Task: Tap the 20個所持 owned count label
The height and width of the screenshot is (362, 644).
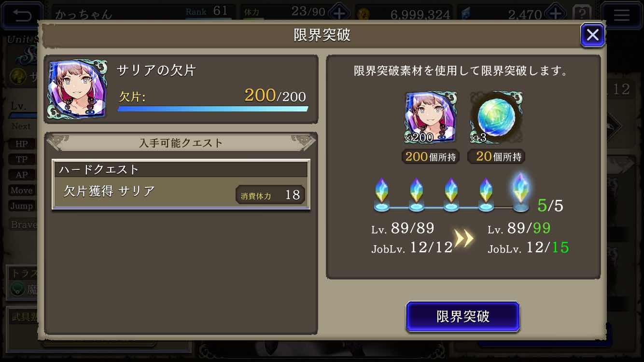Action: pos(496,156)
